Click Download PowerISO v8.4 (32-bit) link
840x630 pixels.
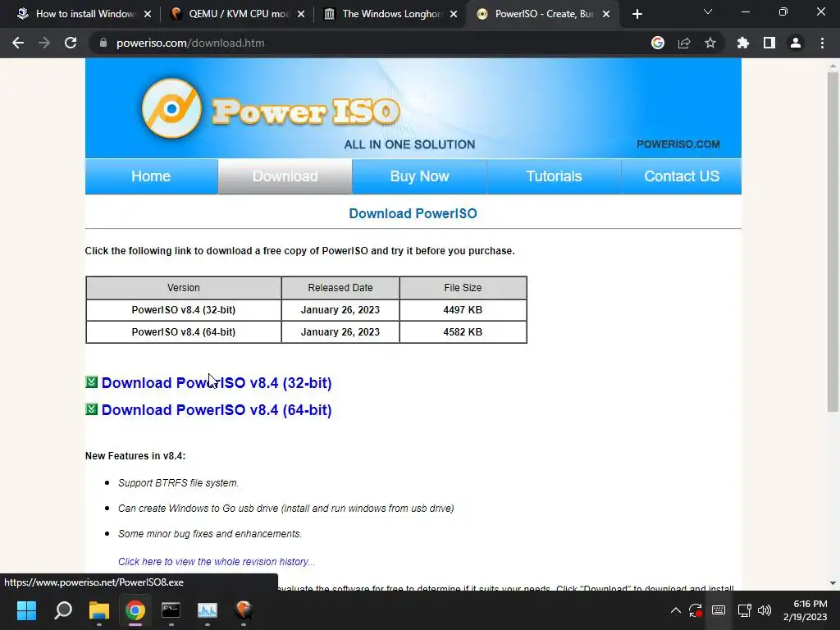tap(217, 383)
